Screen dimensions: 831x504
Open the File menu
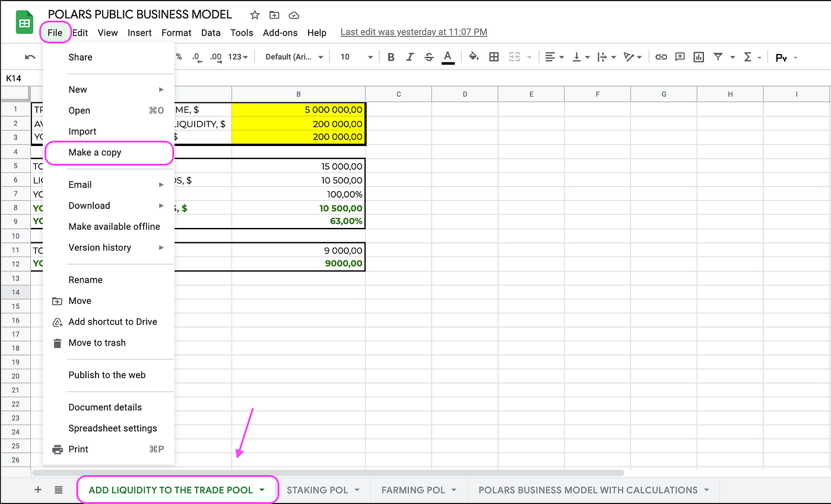[55, 33]
